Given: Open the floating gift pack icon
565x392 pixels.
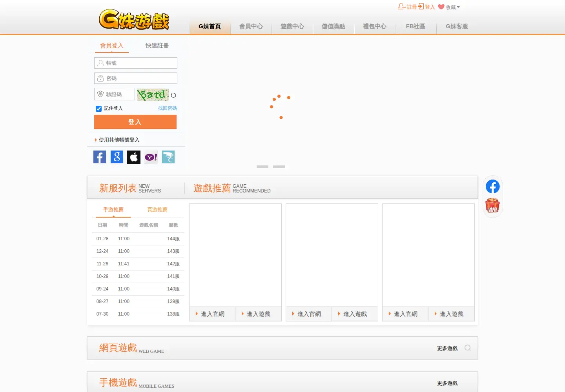Looking at the screenshot, I should (492, 205).
